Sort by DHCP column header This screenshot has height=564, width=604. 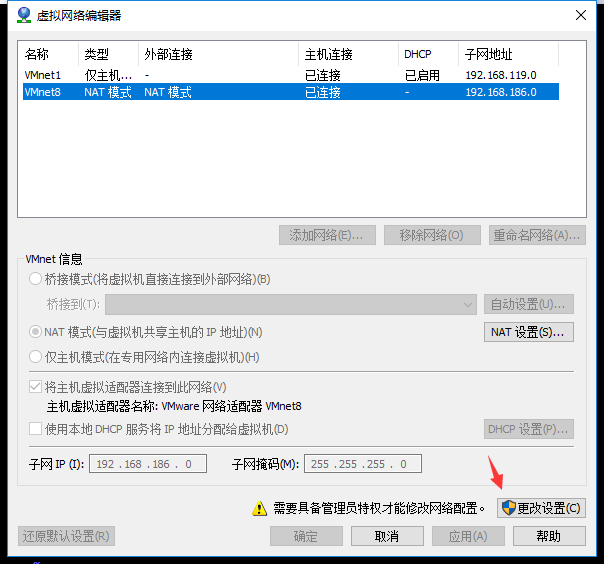pyautogui.click(x=428, y=54)
